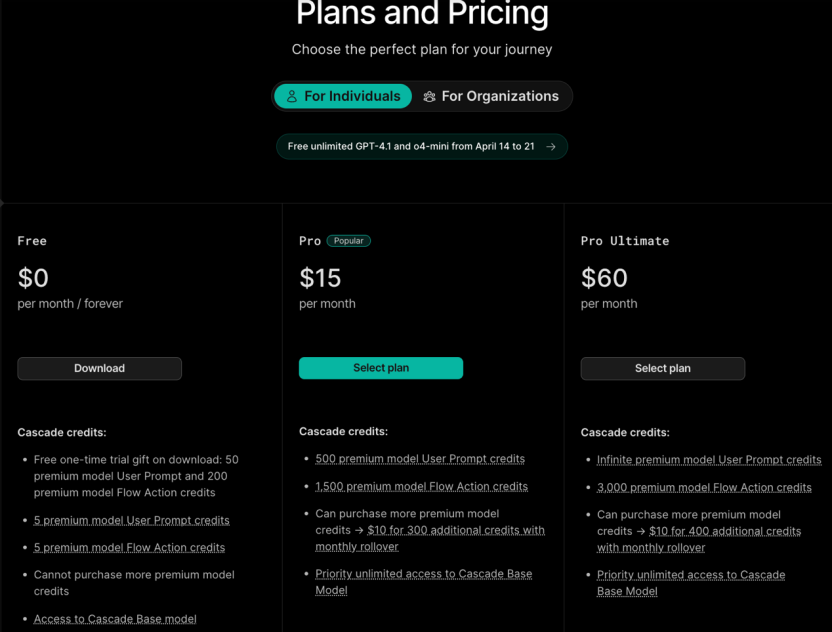Click the group icon beside For Organizations

point(429,97)
